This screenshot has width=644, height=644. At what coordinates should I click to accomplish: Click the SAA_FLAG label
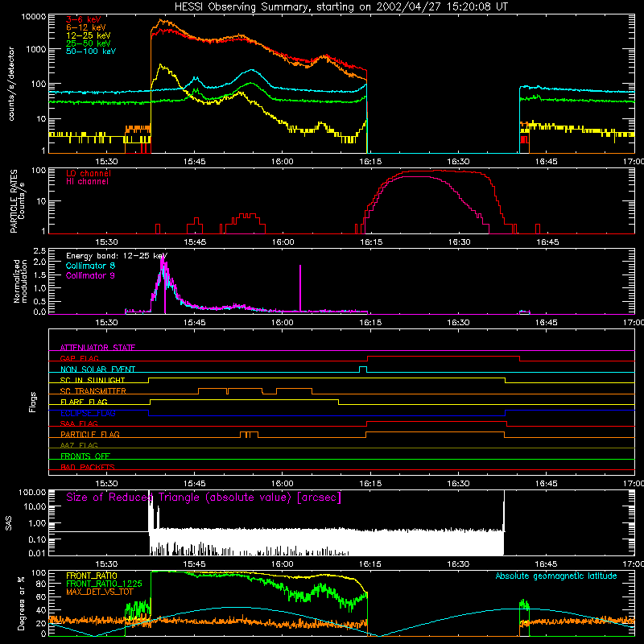pyautogui.click(x=79, y=423)
